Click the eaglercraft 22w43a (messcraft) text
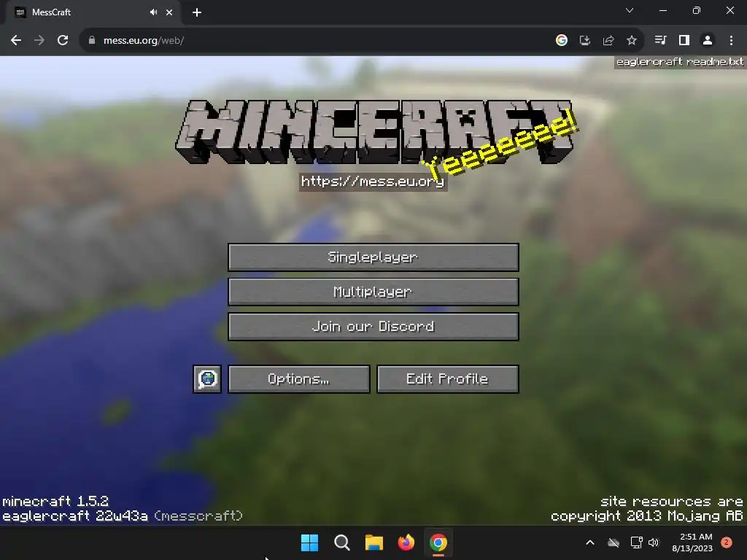 (123, 516)
